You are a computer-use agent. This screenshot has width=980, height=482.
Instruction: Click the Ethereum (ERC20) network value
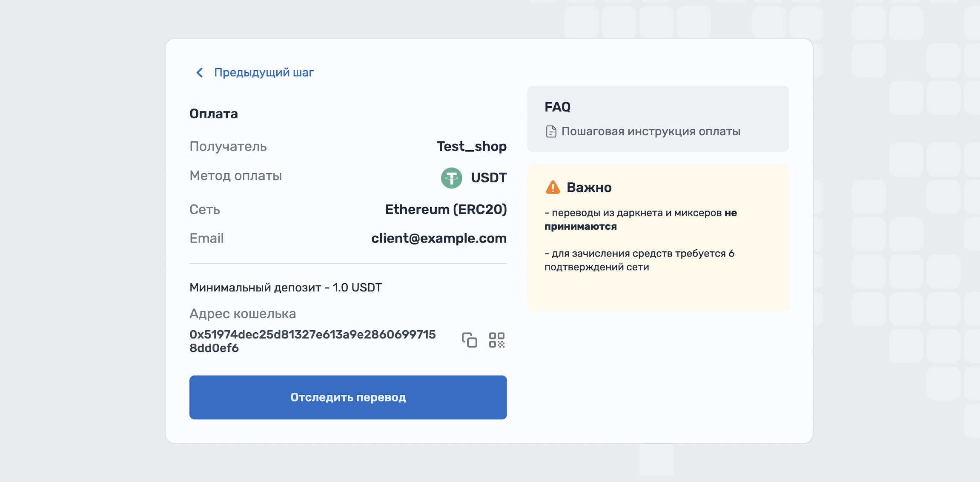[x=446, y=209]
